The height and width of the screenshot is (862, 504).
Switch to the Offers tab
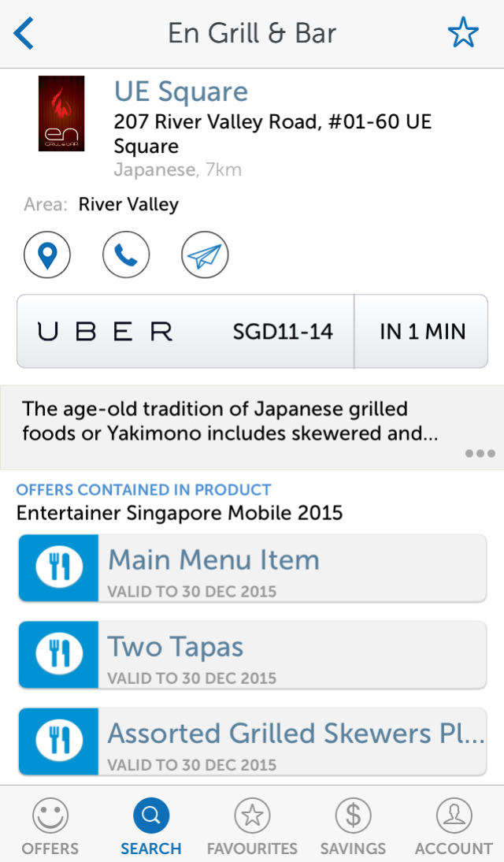coord(50,826)
